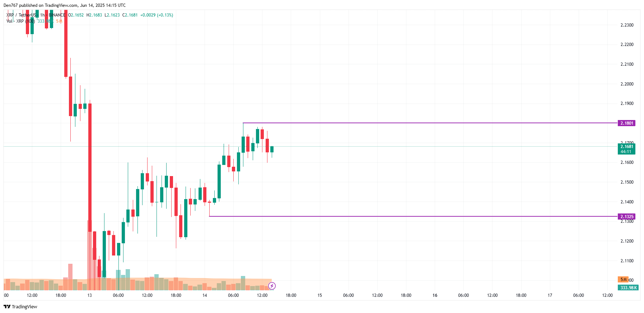Click the 2.1100 price scale label
Screen dimensions: 644x313
[x=627, y=261]
